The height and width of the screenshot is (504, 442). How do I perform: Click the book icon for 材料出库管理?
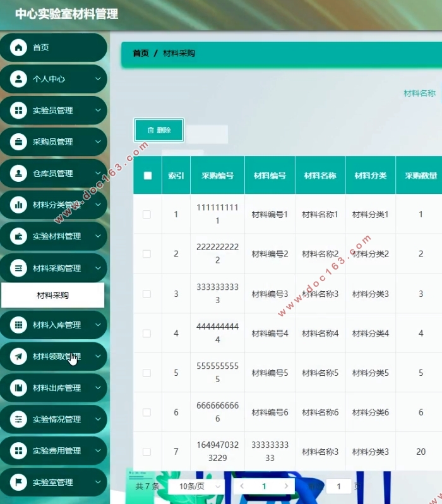18,388
